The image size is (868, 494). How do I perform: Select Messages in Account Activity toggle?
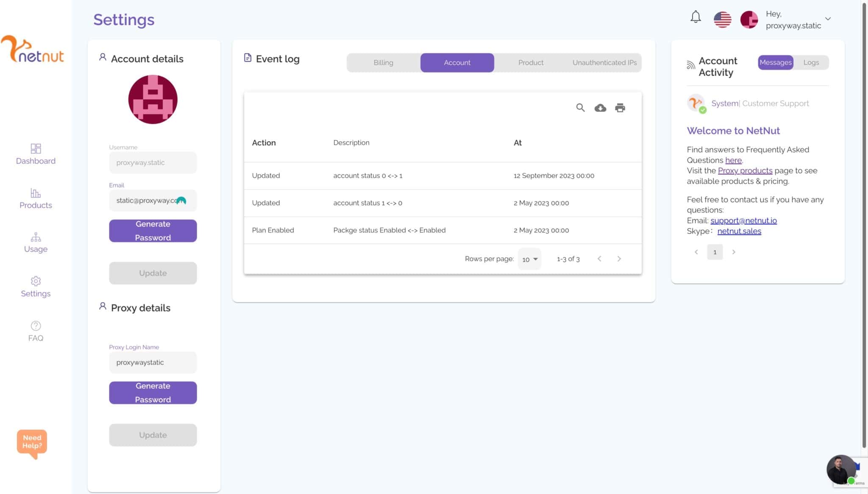pyautogui.click(x=775, y=62)
